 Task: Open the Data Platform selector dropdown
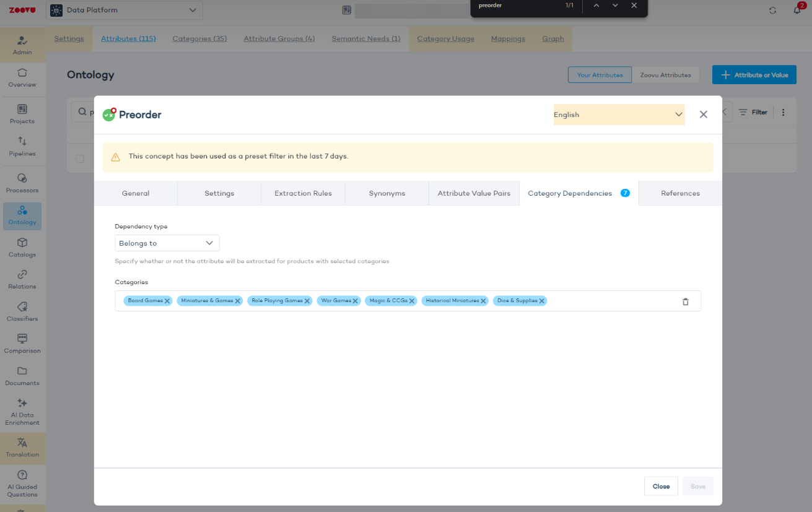(124, 10)
